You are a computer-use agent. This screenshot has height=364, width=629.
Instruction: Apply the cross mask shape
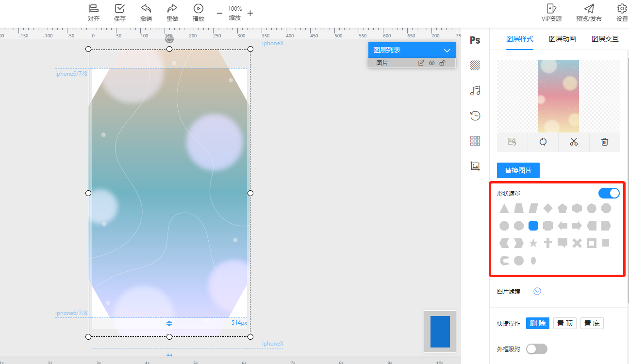548,243
